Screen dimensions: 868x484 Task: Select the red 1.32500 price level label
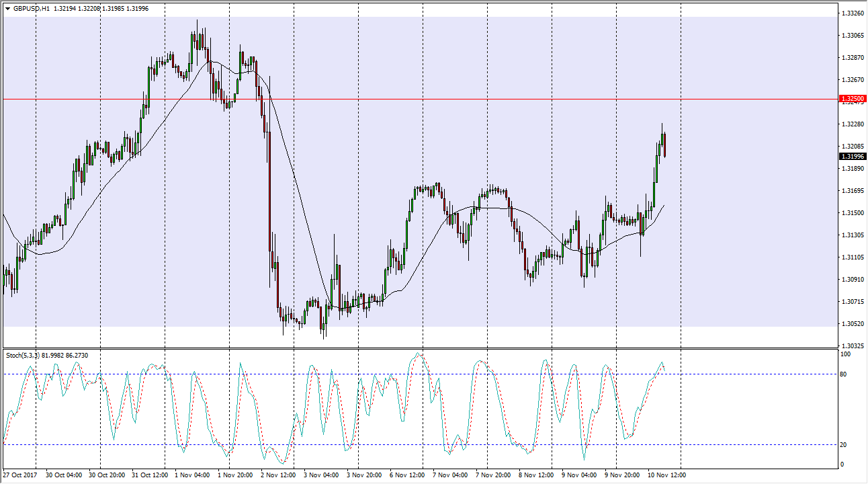(853, 99)
